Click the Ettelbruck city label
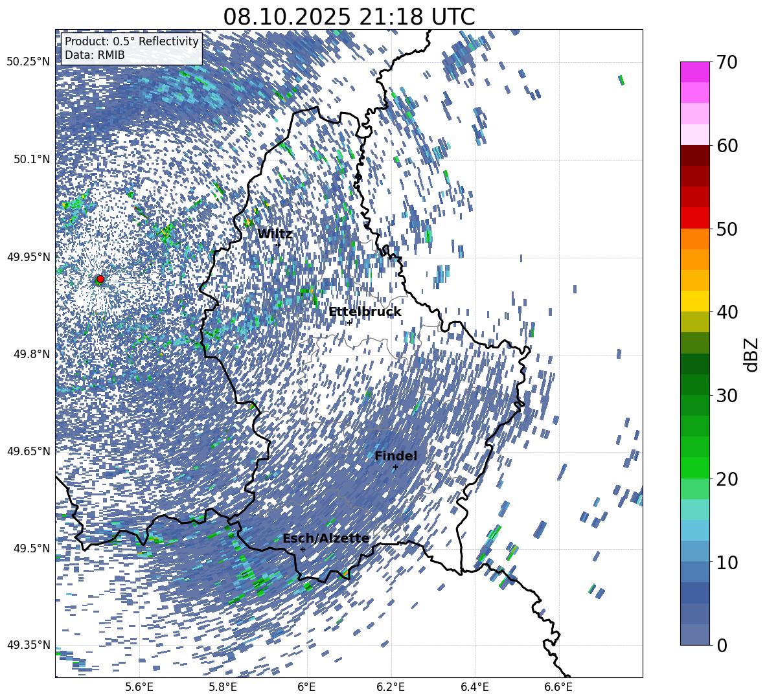Viewport: 767px width, 700px height. (x=365, y=312)
